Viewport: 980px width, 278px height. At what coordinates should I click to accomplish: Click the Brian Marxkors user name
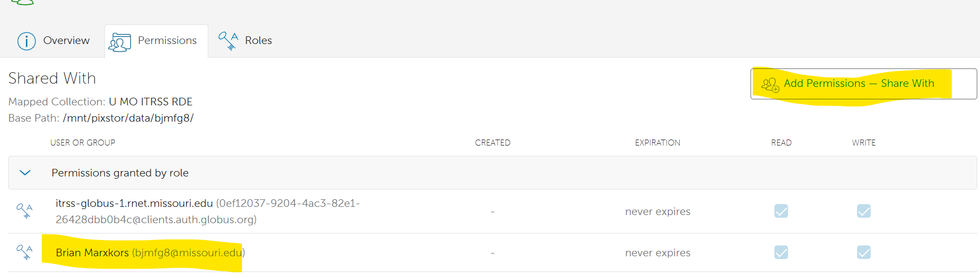click(92, 252)
